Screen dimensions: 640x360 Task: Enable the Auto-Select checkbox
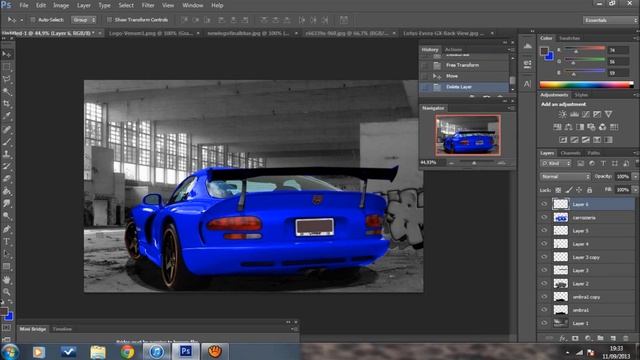[x=33, y=20]
